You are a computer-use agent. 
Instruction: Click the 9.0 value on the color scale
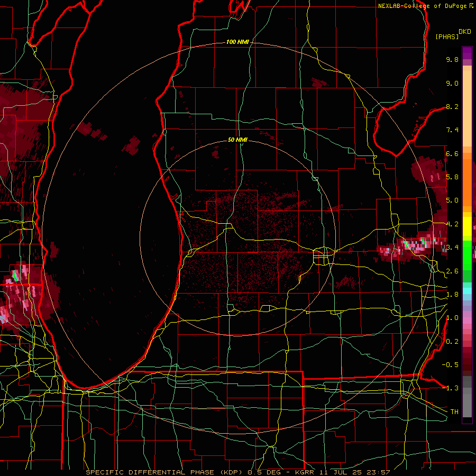point(452,83)
